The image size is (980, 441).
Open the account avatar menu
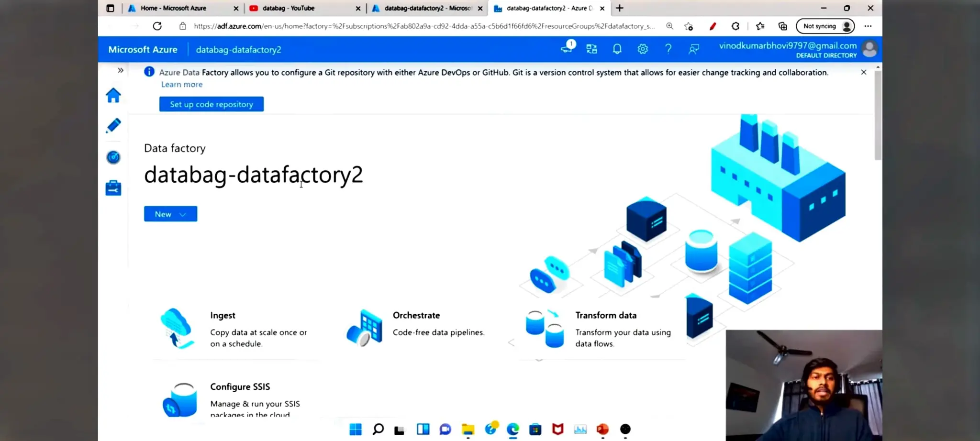coord(869,49)
